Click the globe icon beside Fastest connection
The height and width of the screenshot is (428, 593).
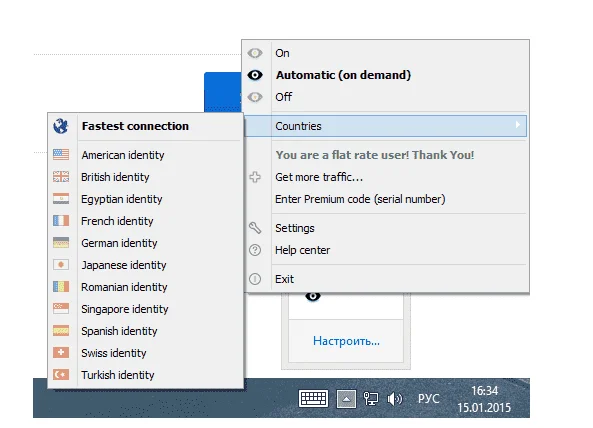[61, 126]
